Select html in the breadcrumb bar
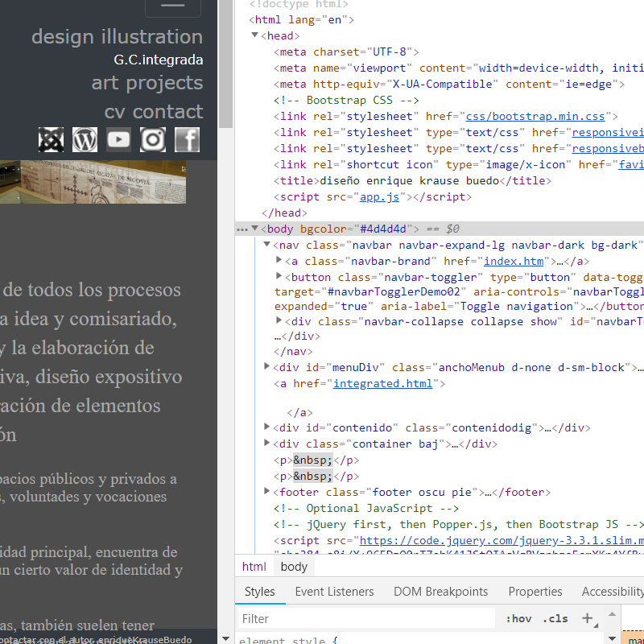Viewport: 644px width, 644px height. 254,567
